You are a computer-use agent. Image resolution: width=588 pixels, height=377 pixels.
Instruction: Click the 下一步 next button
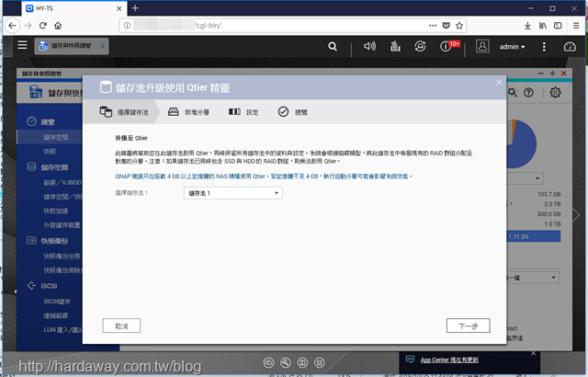point(468,326)
